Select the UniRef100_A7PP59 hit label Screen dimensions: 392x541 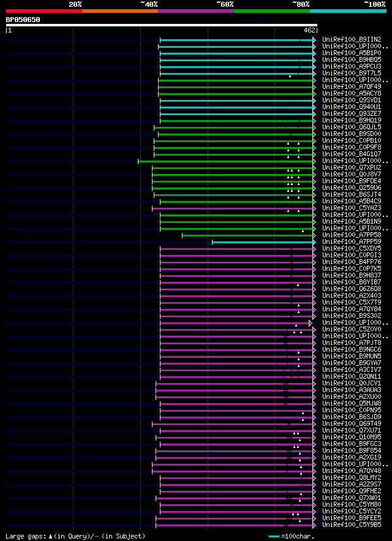(x=352, y=242)
